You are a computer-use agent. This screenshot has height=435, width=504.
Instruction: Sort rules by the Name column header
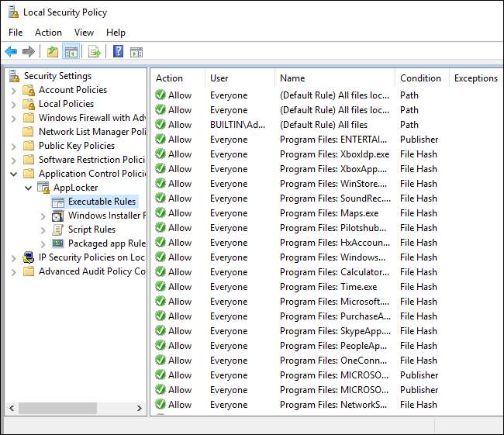point(292,78)
